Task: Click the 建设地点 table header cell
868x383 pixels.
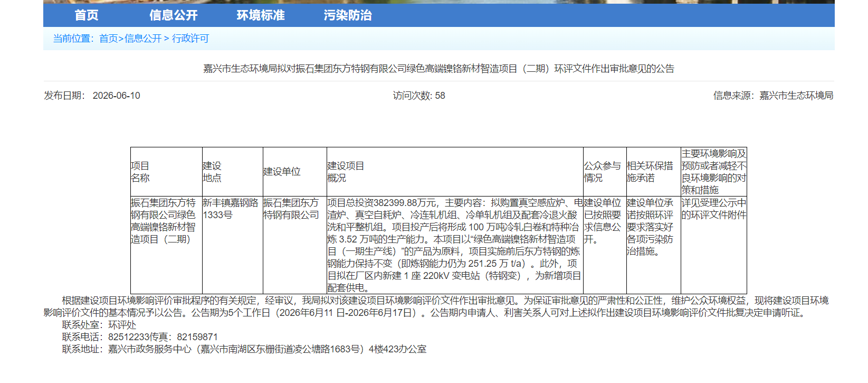Action: pos(233,172)
